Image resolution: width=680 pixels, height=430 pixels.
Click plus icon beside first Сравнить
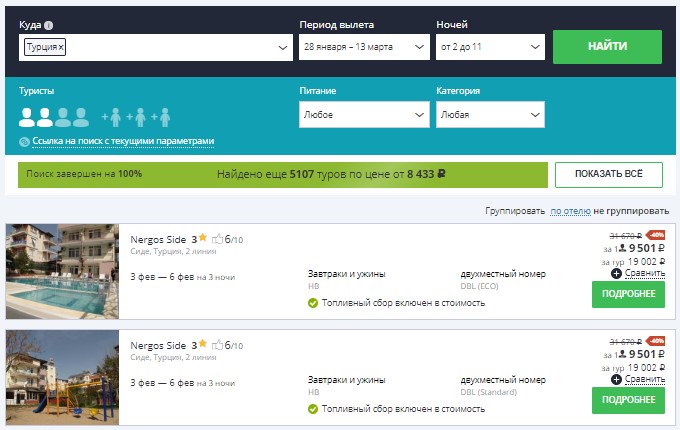[x=616, y=273]
